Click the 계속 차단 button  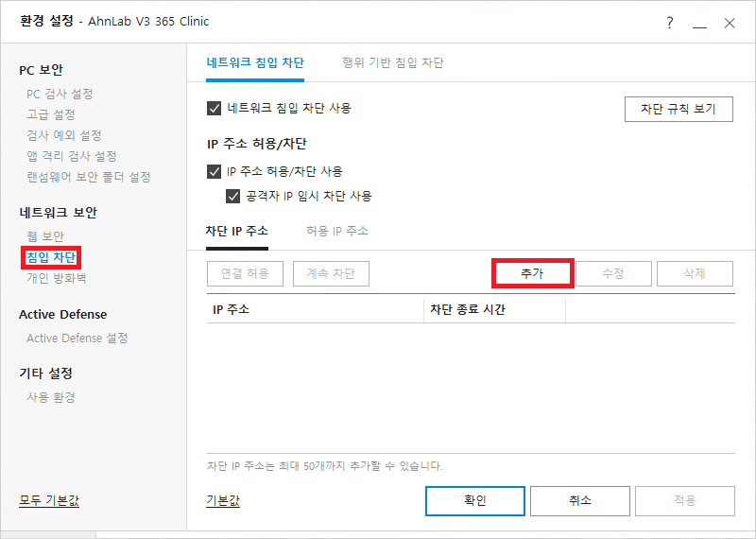[x=332, y=273]
